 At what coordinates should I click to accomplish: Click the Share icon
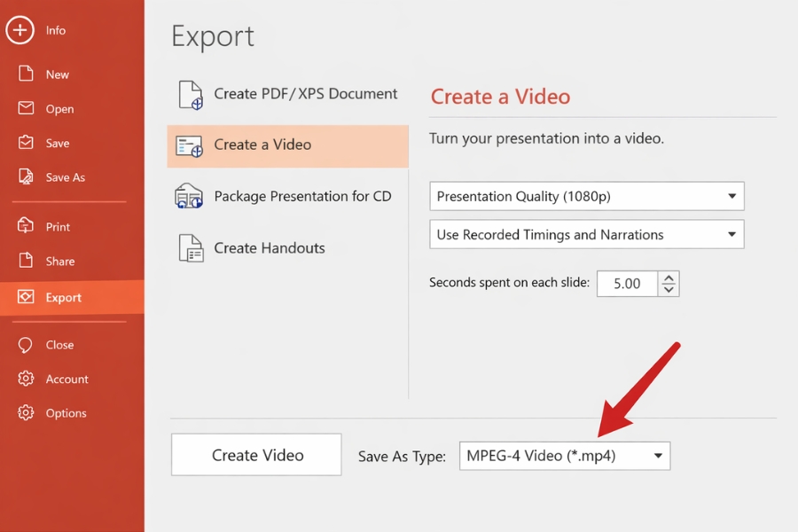(27, 261)
